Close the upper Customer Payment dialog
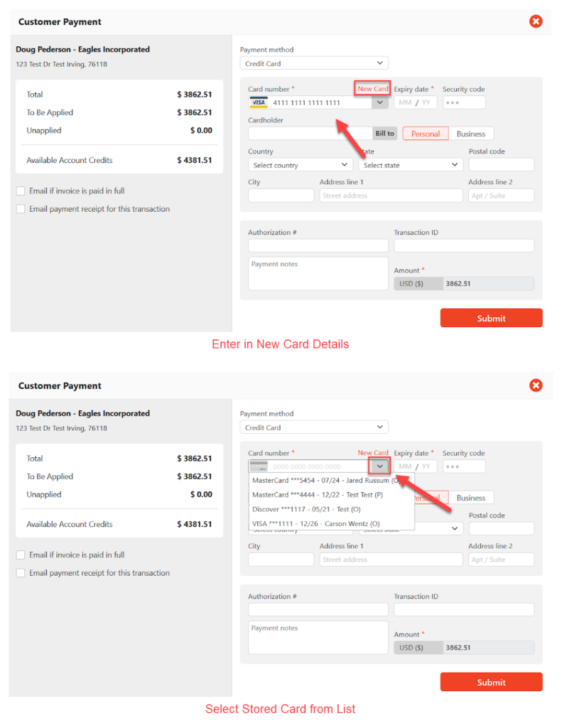 [x=536, y=21]
